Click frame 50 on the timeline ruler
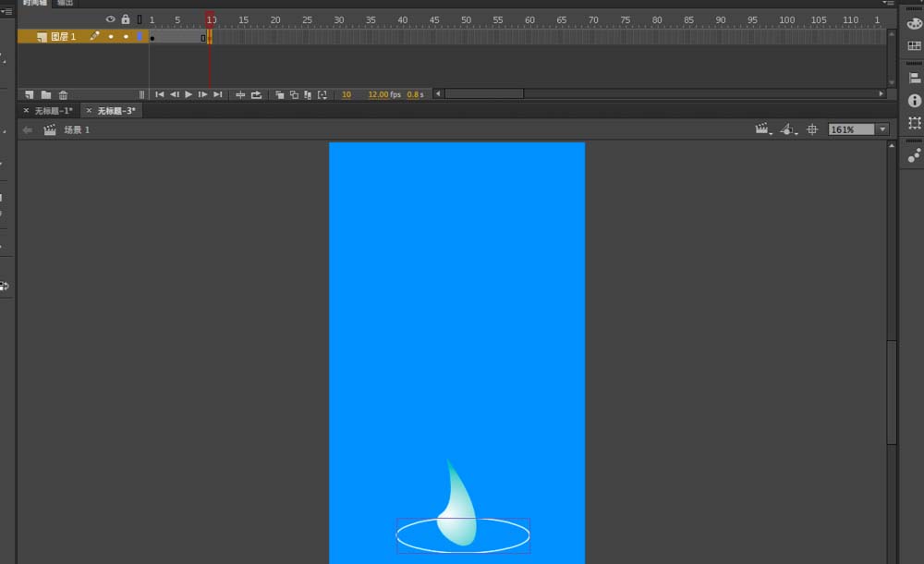The height and width of the screenshot is (564, 924). (x=466, y=19)
